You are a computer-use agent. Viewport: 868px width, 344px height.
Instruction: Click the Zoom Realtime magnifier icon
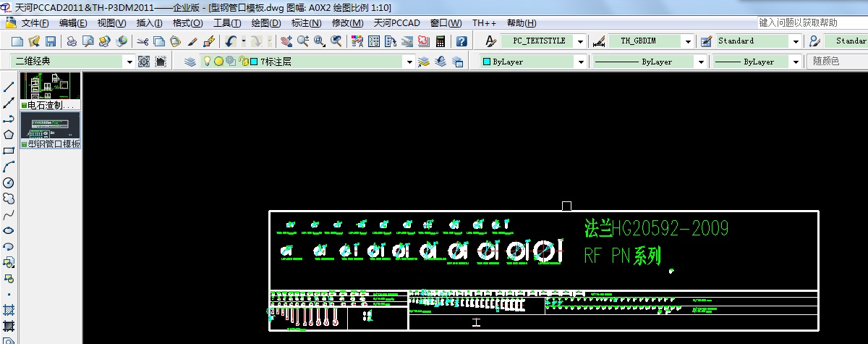[303, 41]
